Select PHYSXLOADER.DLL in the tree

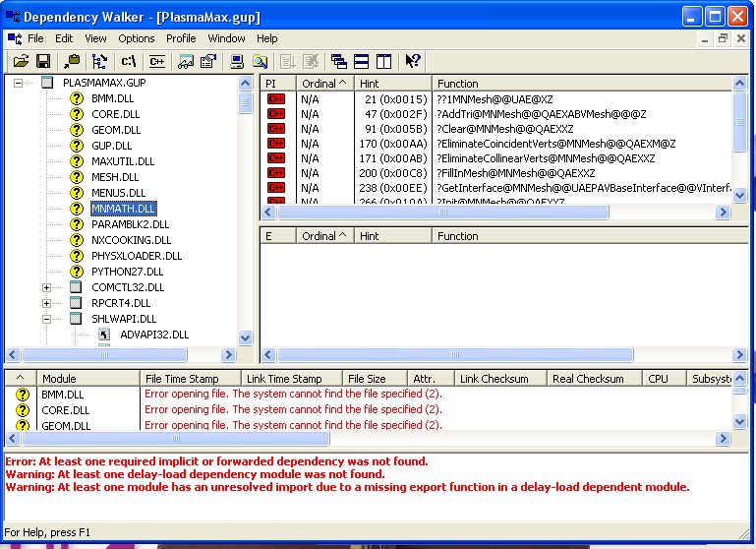pos(137,256)
